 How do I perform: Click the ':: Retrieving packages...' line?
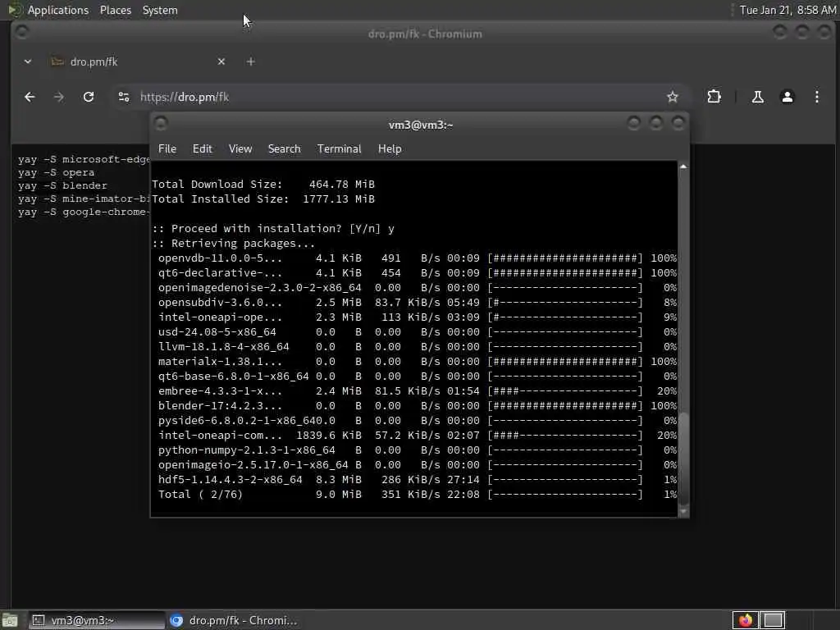pyautogui.click(x=234, y=243)
